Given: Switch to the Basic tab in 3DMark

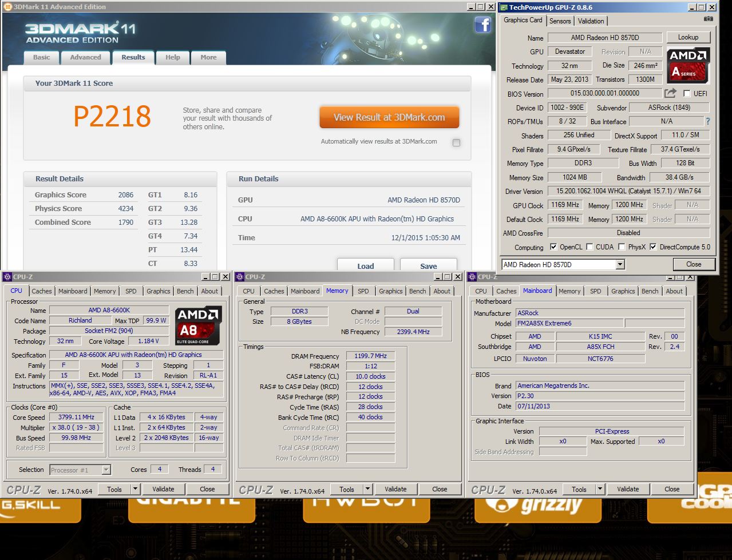Looking at the screenshot, I should (41, 57).
